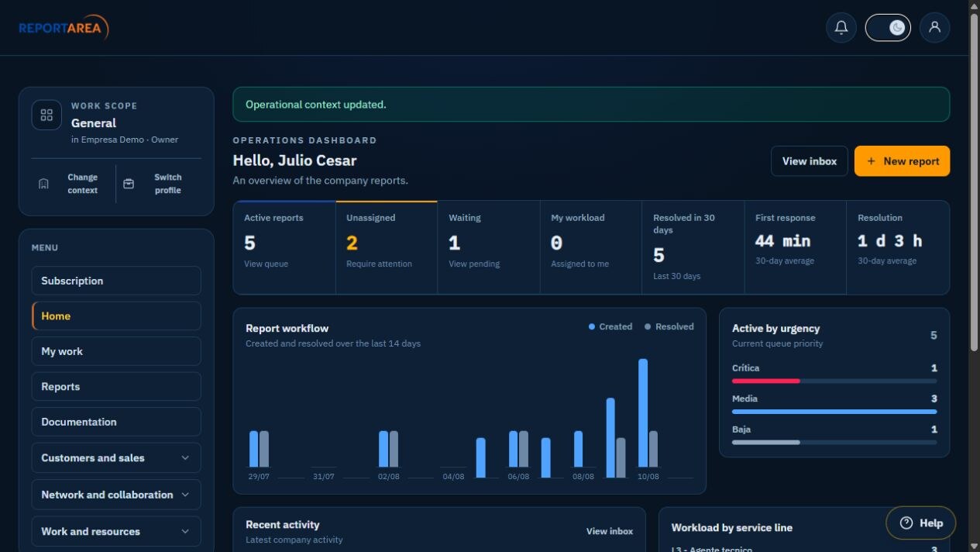Click the tallest Created bar at 10/08

coord(643,412)
